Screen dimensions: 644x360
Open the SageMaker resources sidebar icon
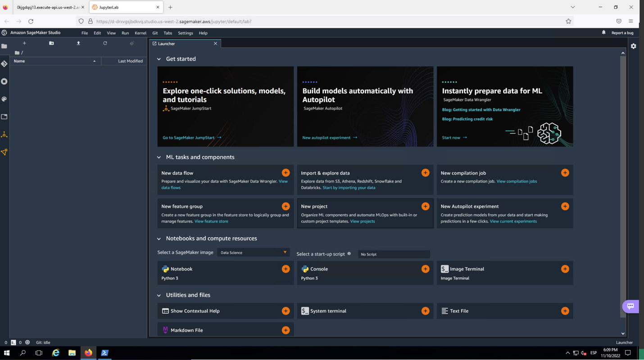click(5, 152)
